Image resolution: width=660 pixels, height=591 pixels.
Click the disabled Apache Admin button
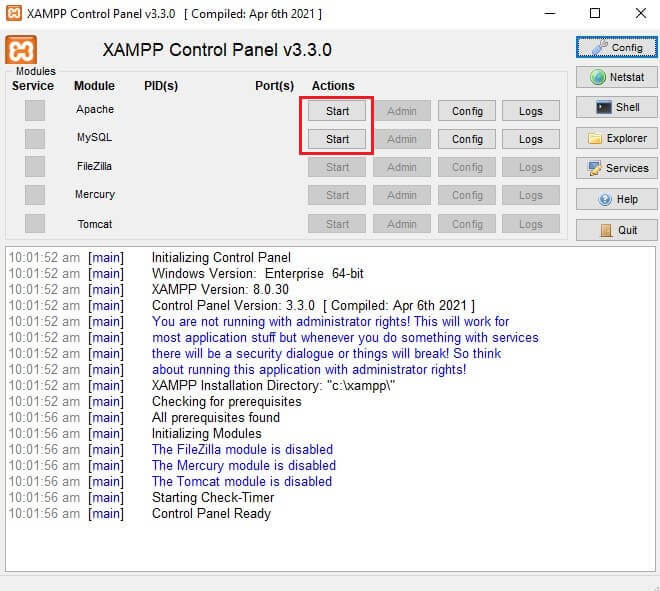pos(402,111)
